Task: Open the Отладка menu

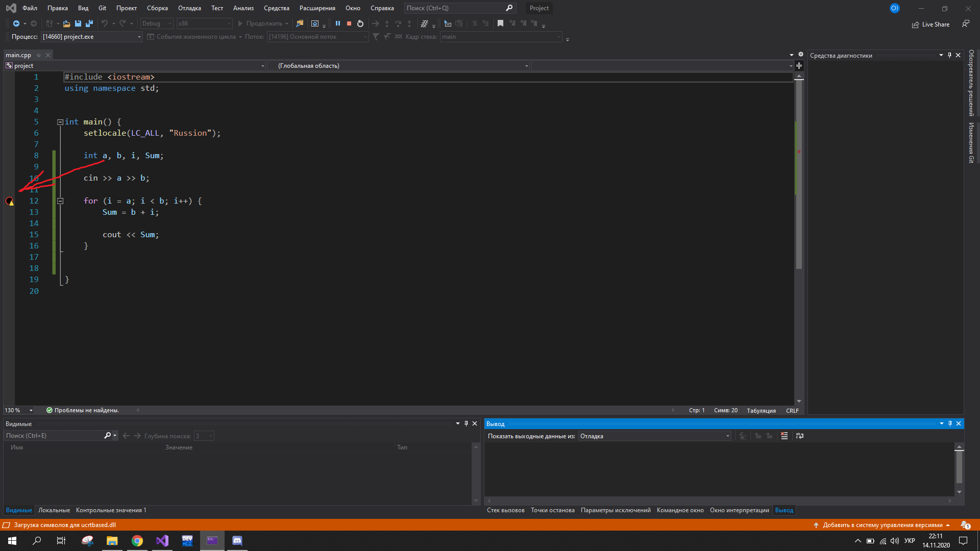Action: 189,8
